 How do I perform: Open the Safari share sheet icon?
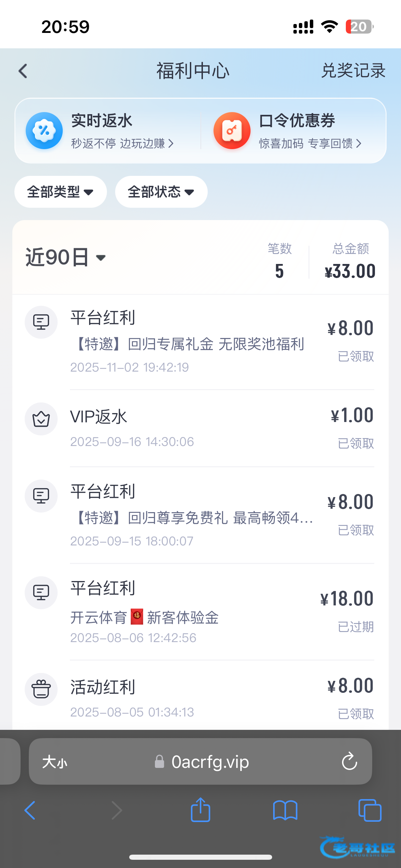[200, 810]
